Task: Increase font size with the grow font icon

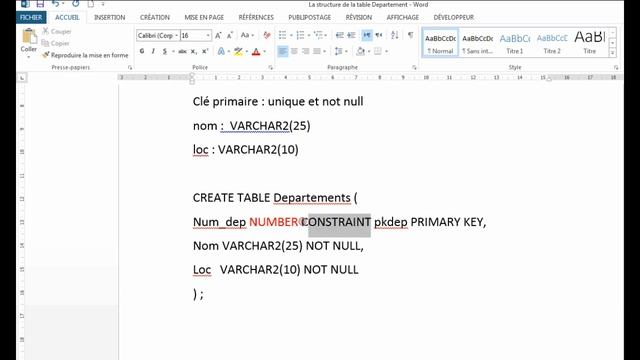Action: pos(218,36)
